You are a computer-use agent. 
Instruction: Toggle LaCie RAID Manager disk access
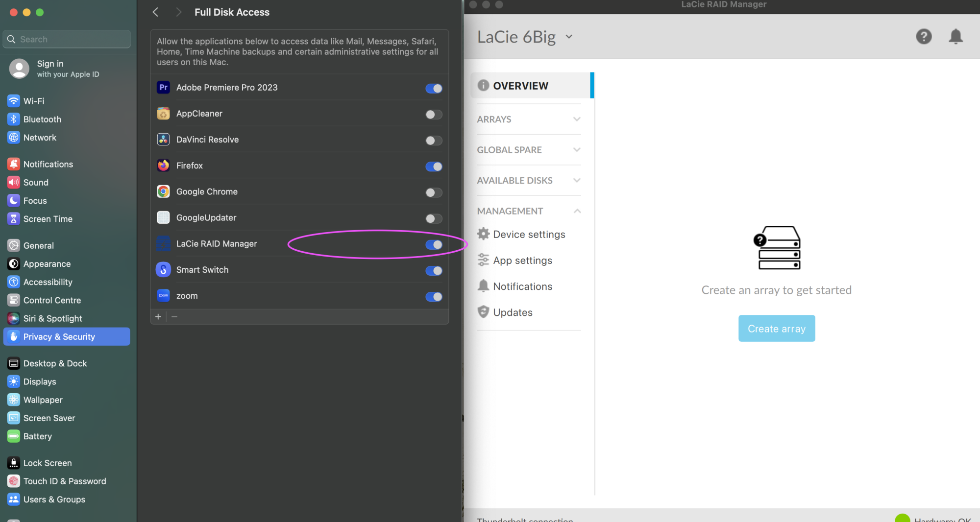tap(434, 244)
